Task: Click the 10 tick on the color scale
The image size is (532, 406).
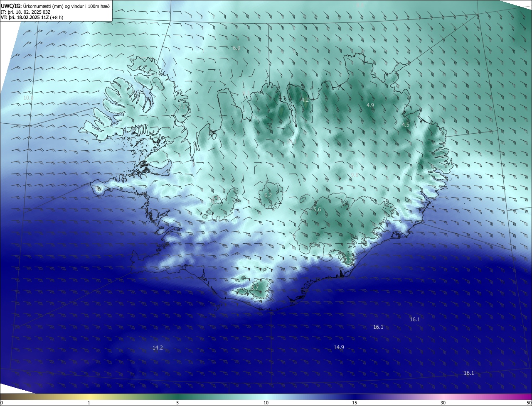Action: click(x=266, y=403)
